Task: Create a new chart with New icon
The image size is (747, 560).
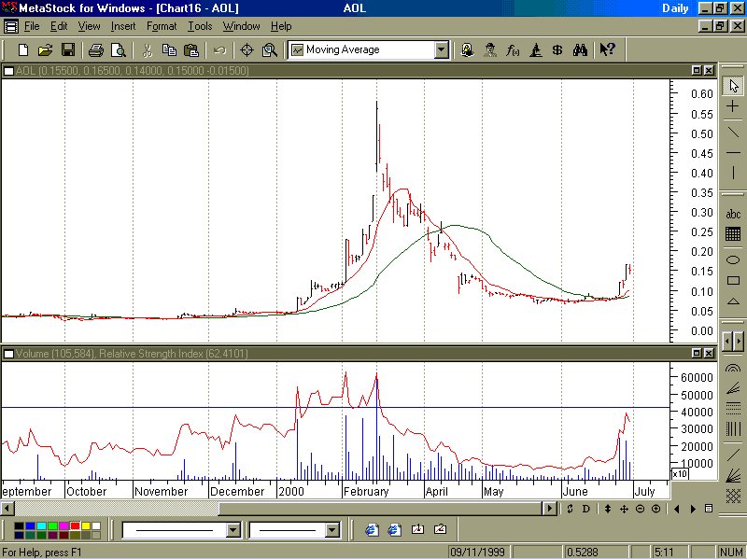Action: coord(22,50)
